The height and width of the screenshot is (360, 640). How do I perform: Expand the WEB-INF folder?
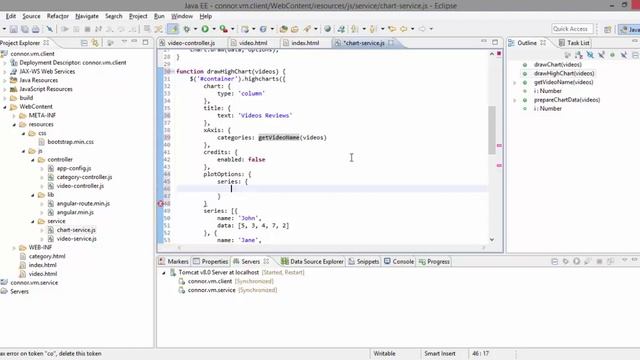[14, 248]
